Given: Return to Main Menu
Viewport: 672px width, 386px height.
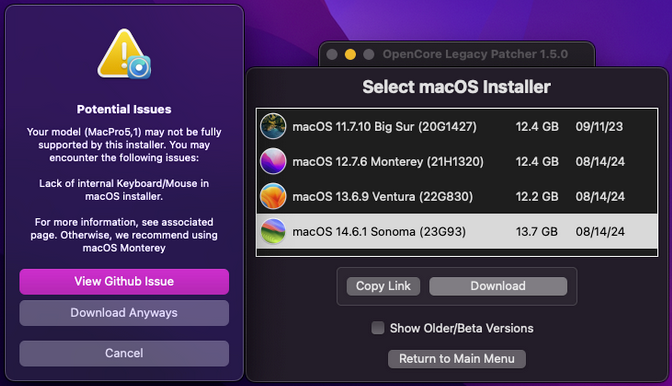Looking at the screenshot, I should pyautogui.click(x=457, y=359).
